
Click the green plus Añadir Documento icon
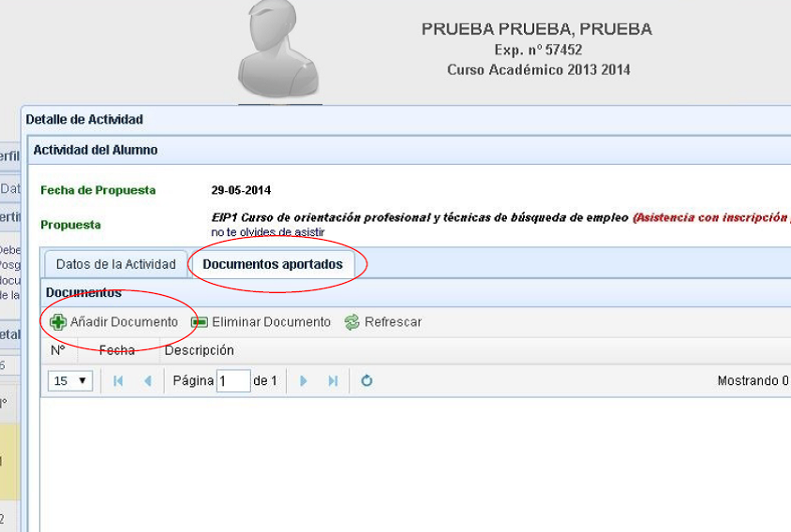pyautogui.click(x=58, y=322)
